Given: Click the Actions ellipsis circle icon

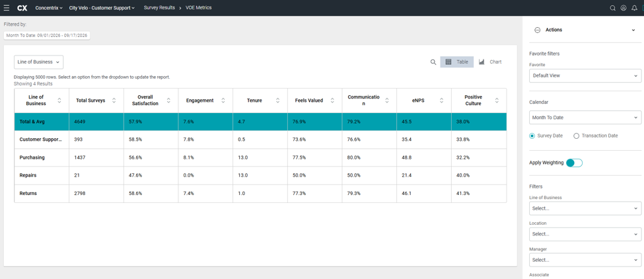Looking at the screenshot, I should coord(537,30).
